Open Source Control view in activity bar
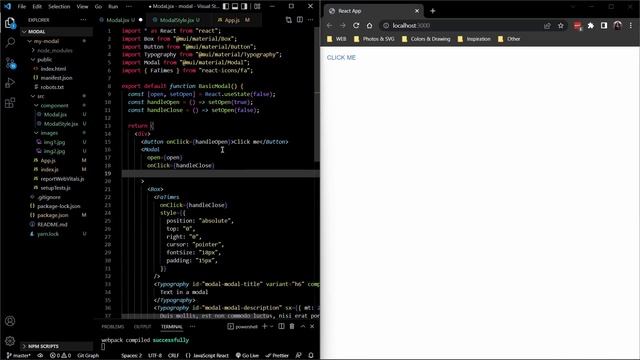 tap(10, 63)
